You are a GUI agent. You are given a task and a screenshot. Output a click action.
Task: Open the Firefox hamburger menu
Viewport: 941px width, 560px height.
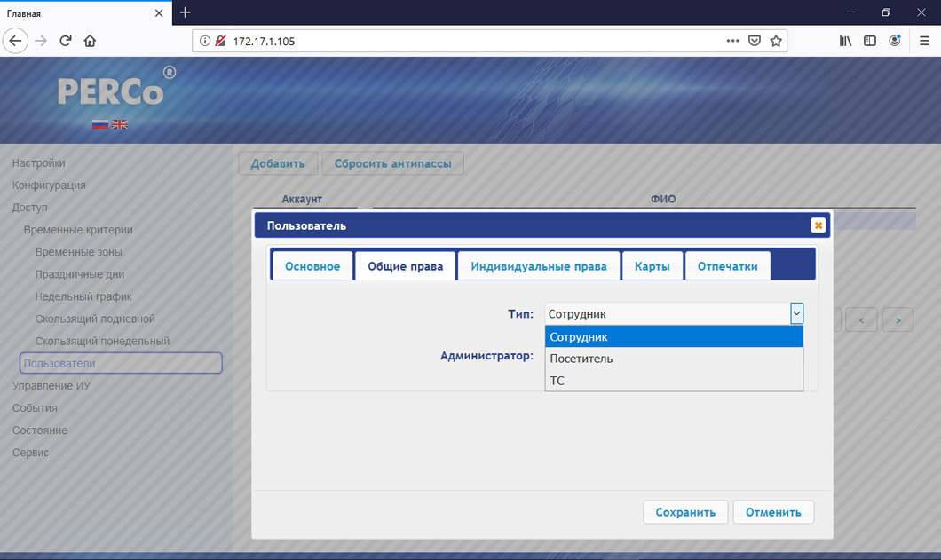pyautogui.click(x=924, y=41)
